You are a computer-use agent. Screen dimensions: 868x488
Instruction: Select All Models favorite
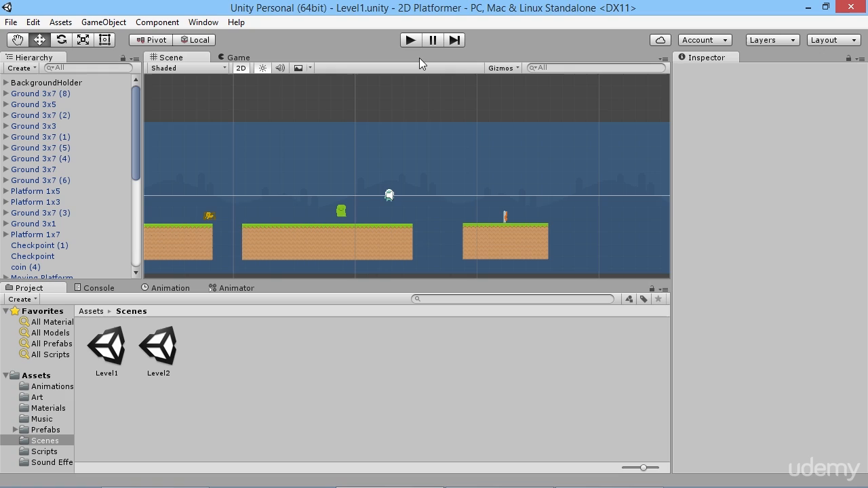(x=45, y=333)
